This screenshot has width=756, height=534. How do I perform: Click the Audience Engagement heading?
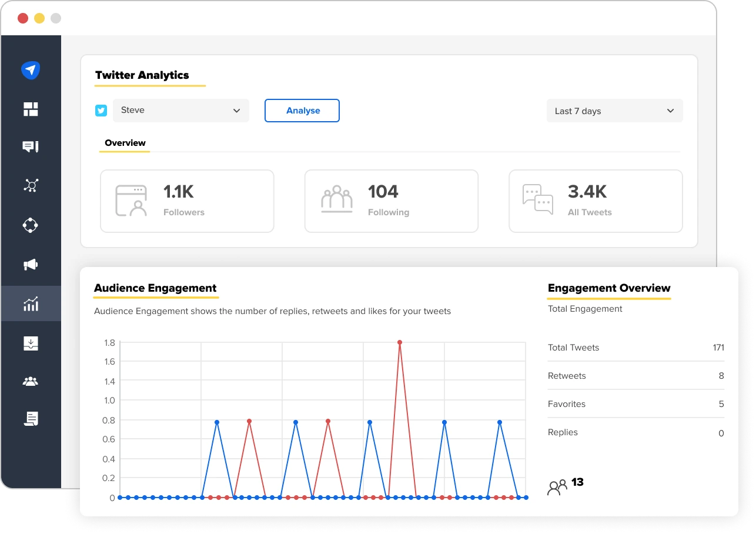click(x=155, y=288)
